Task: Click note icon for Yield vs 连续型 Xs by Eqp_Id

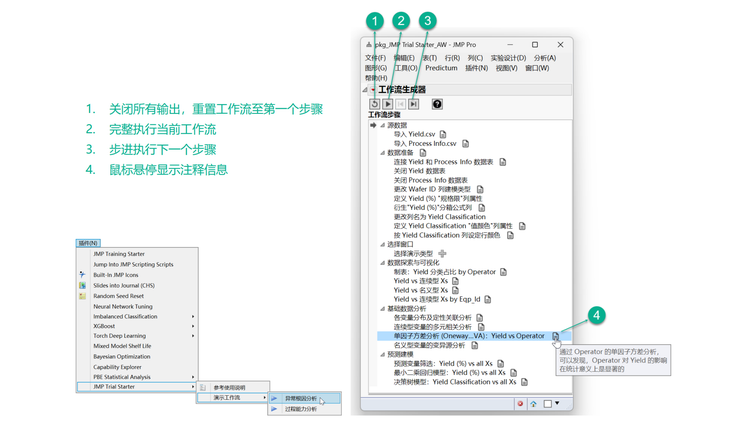Action: [x=488, y=300]
